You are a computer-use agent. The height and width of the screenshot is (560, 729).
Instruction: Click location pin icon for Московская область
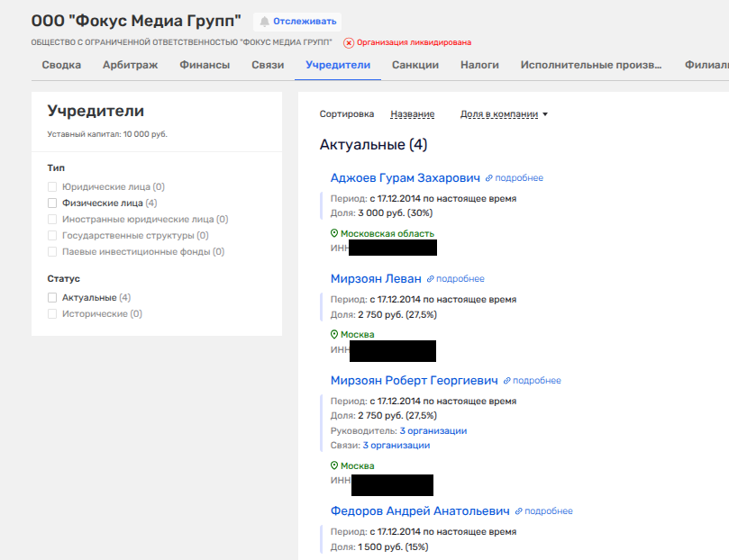[x=334, y=233]
